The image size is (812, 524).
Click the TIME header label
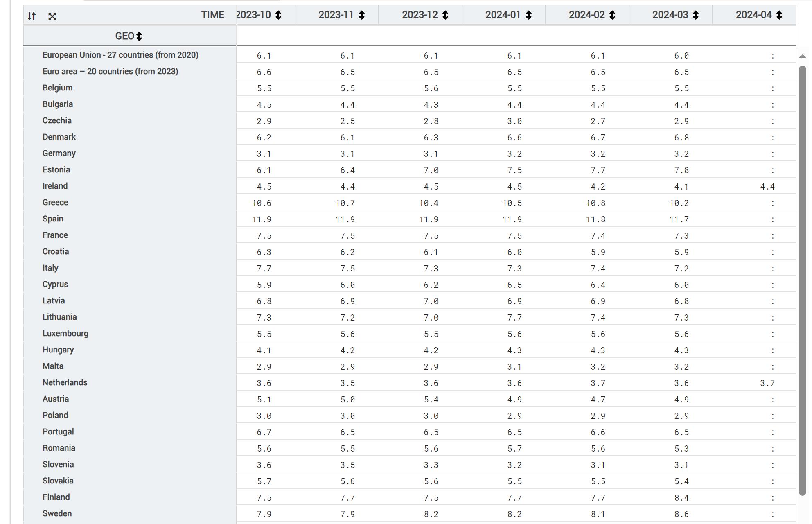tap(212, 15)
